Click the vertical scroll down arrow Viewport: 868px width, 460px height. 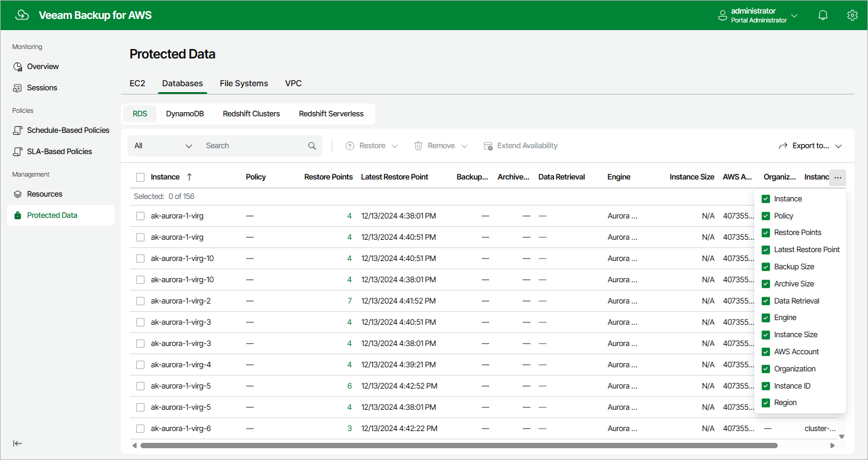coord(842,437)
